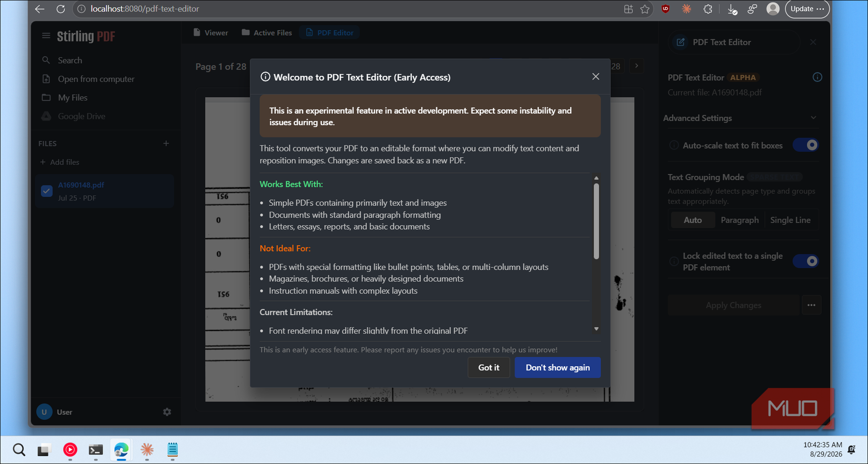
Task: Select Paragraph text grouping mode
Action: tap(739, 220)
